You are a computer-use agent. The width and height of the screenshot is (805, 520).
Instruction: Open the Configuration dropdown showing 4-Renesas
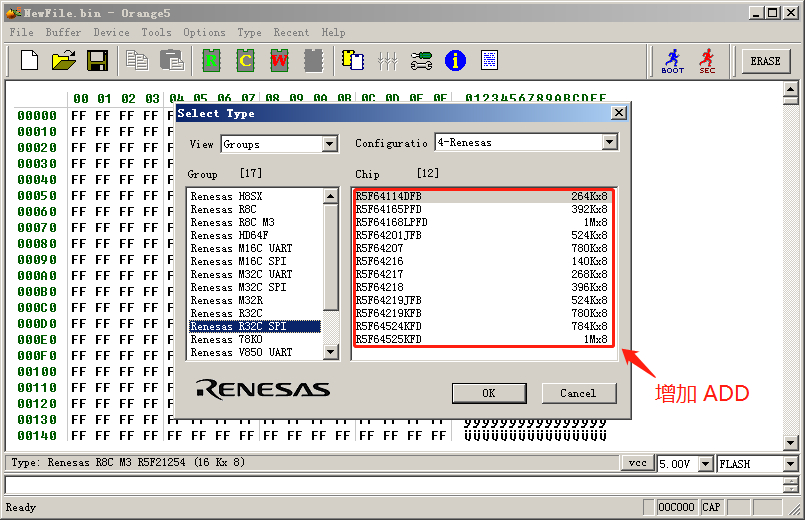pos(609,143)
